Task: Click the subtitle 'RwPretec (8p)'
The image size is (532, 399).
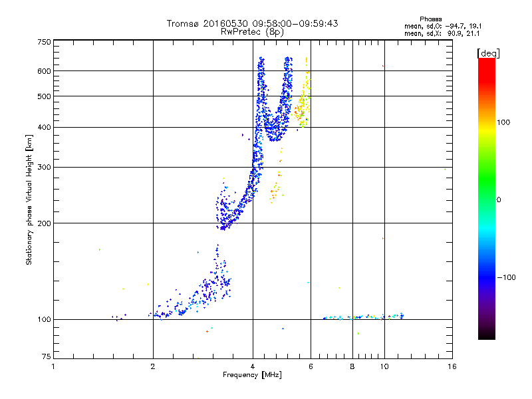Action: 252,32
